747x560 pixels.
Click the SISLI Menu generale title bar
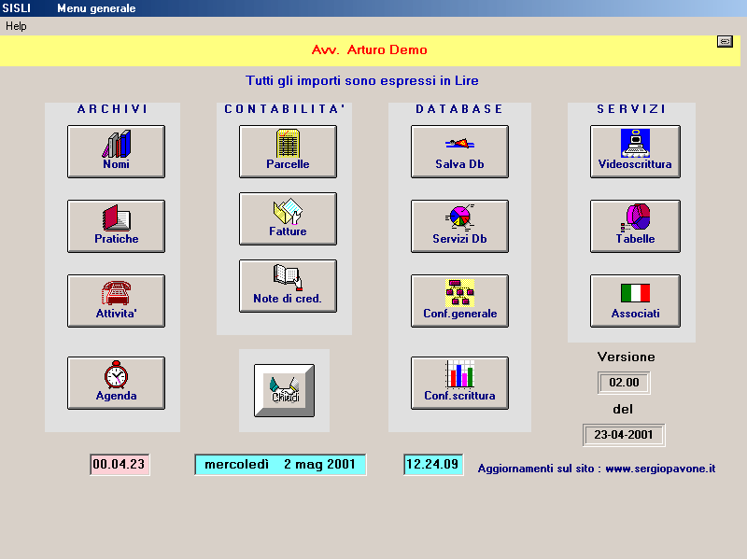(373, 8)
